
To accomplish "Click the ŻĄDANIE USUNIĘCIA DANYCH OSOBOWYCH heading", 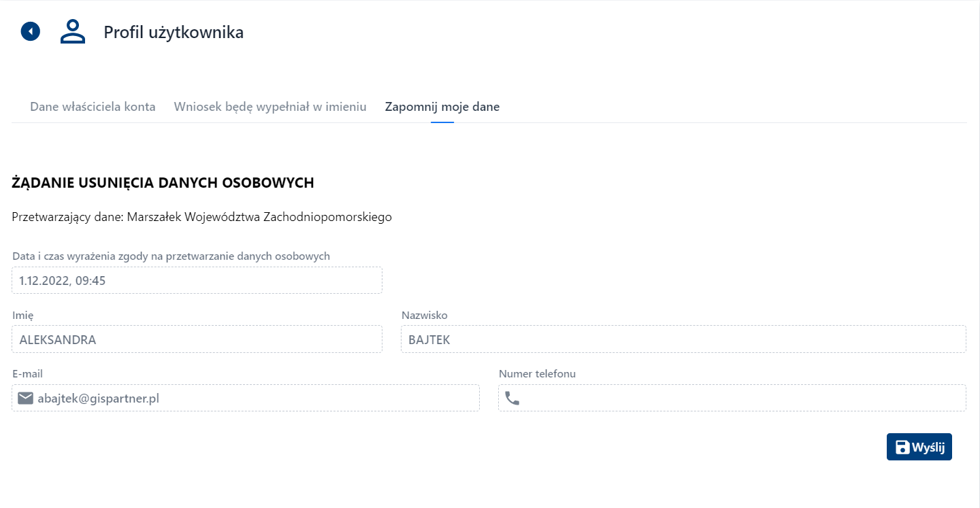I will click(162, 182).
